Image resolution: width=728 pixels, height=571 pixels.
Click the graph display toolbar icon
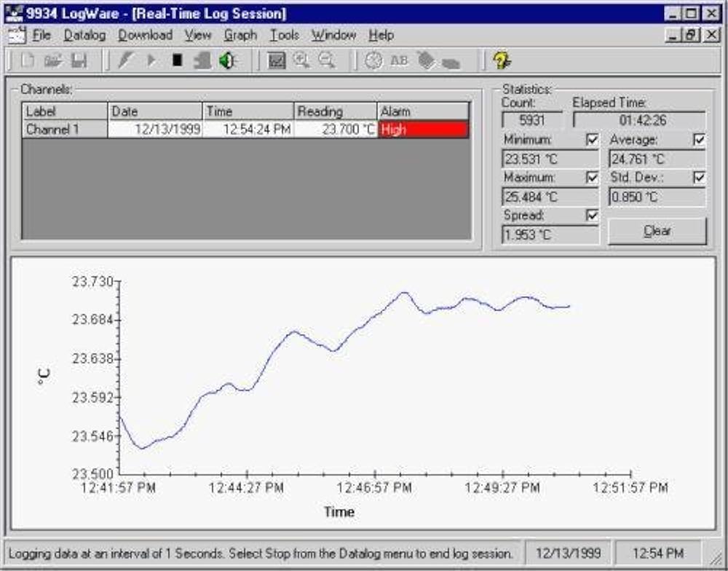coord(277,61)
